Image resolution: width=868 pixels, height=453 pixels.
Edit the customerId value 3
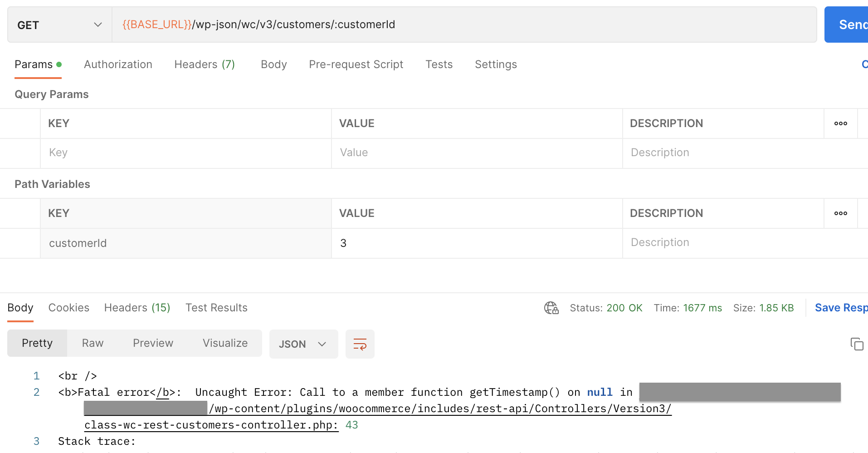click(x=477, y=243)
